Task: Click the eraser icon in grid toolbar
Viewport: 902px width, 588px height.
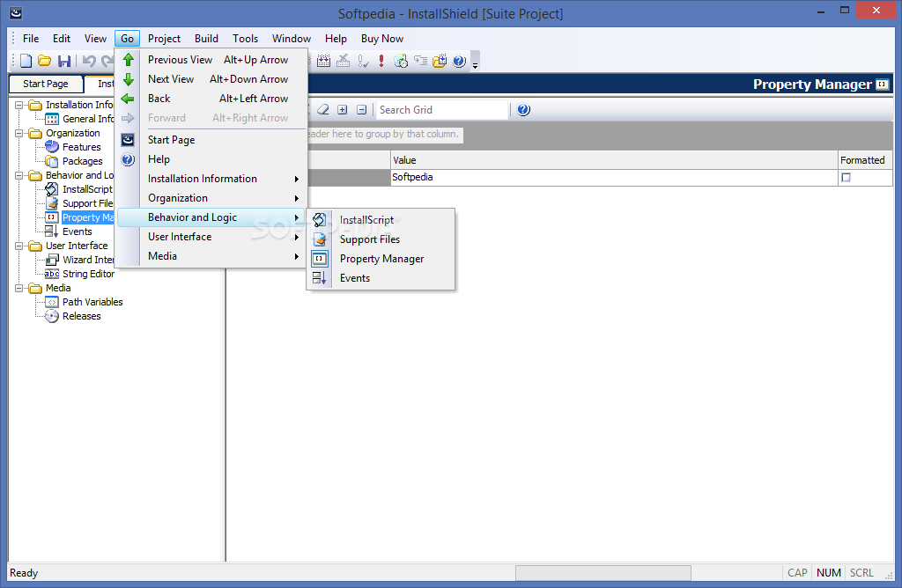Action: coord(323,109)
